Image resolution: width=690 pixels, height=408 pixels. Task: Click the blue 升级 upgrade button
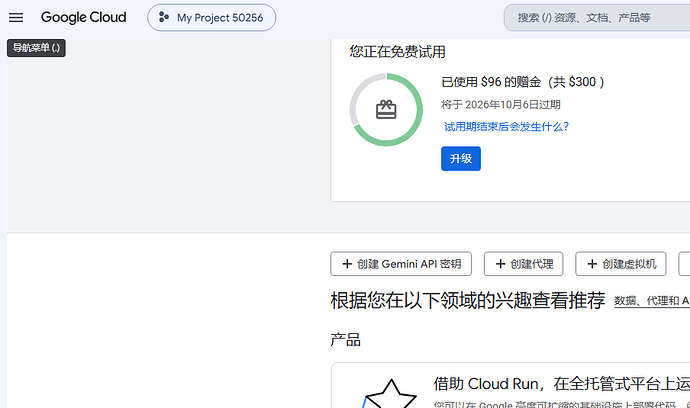coord(461,158)
